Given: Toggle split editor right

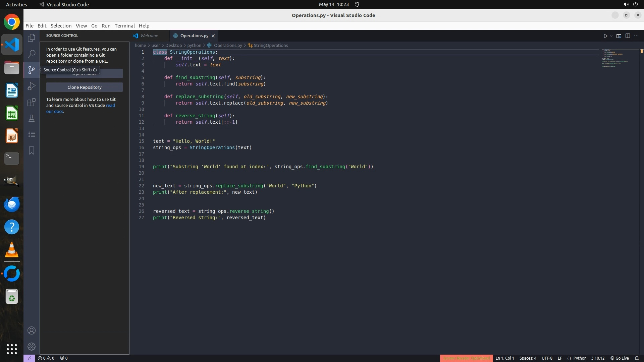Looking at the screenshot, I should [628, 36].
